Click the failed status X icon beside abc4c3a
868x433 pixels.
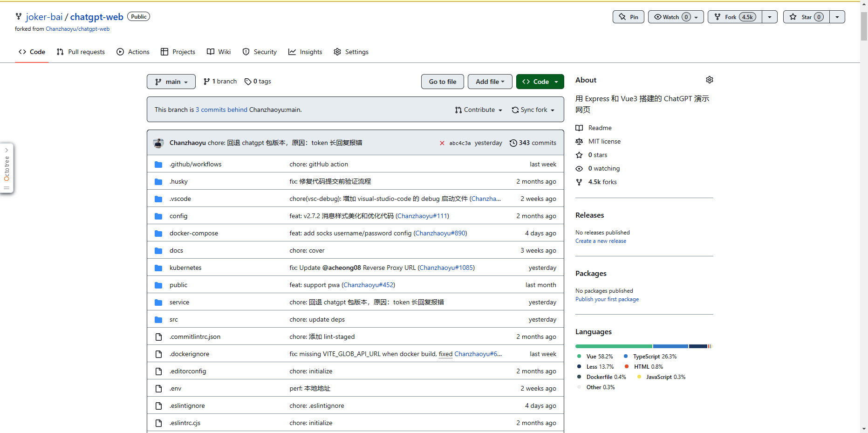[x=442, y=143]
